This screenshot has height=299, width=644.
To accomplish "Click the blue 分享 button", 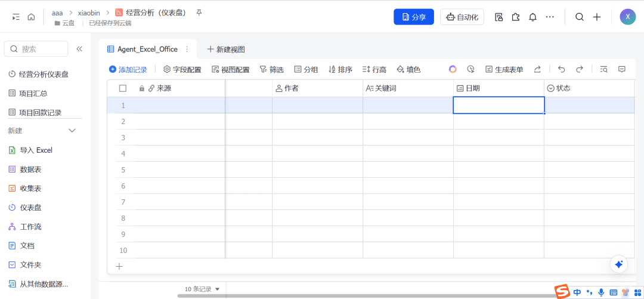I will 413,17.
